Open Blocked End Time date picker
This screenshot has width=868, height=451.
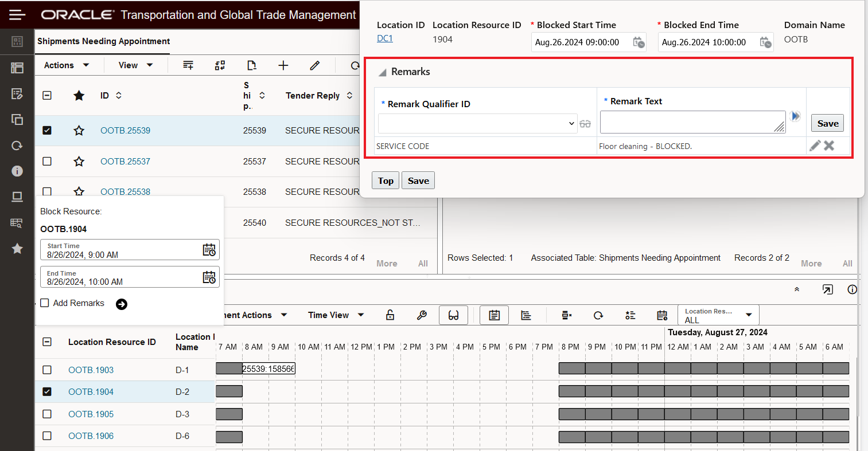click(765, 42)
